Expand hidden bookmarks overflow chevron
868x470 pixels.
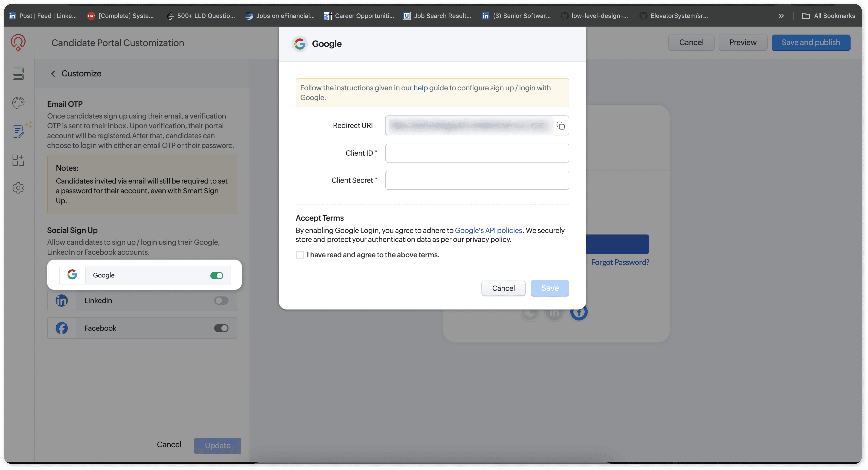coord(781,16)
